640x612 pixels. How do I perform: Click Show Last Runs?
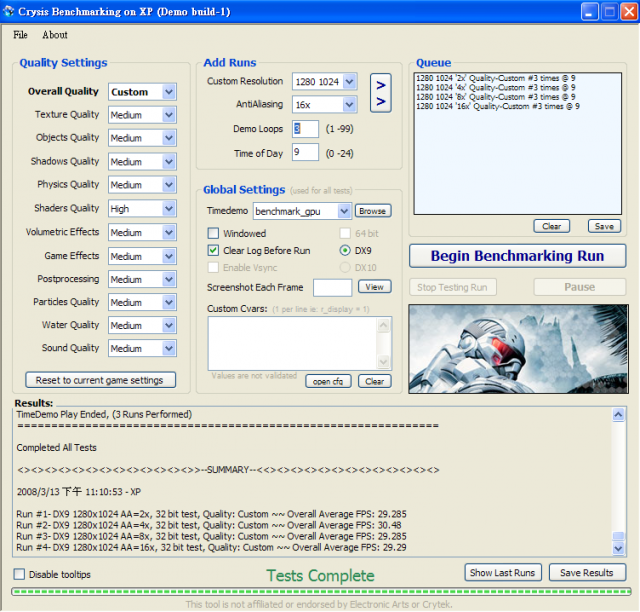tap(503, 572)
